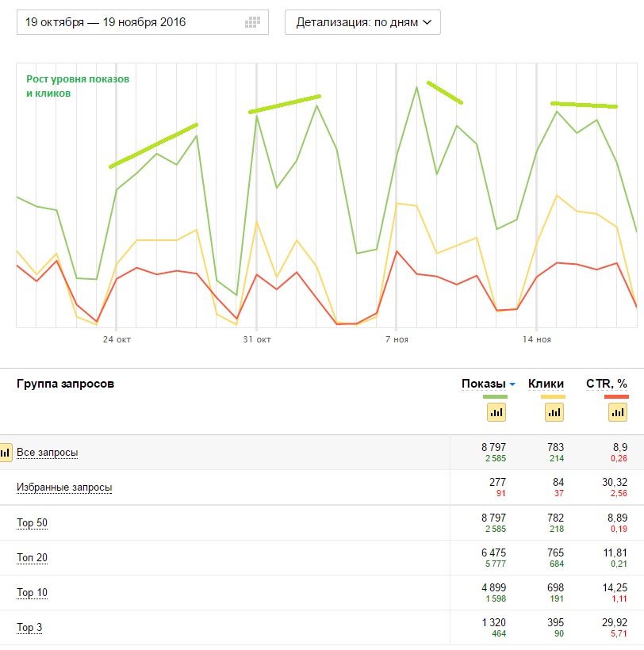Open the Top 10 query group
The width and height of the screenshot is (644, 650).
click(x=33, y=593)
